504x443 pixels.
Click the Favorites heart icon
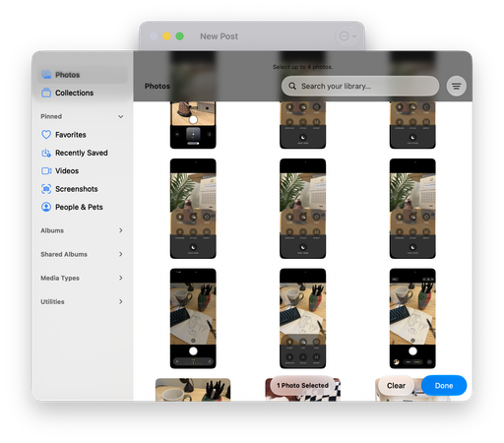[x=46, y=135]
